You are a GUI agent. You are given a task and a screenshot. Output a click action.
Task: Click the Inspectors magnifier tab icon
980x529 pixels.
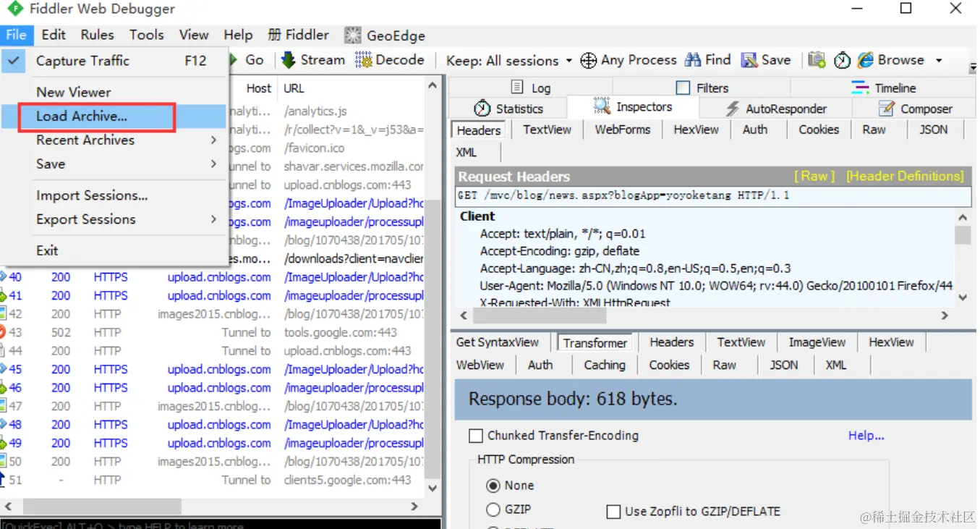point(602,106)
